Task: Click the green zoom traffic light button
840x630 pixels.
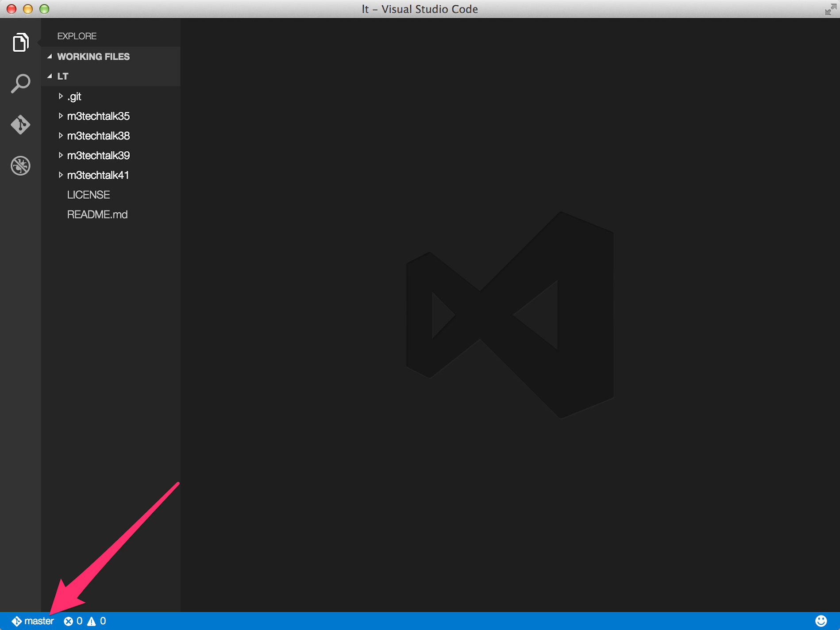Action: (44, 9)
